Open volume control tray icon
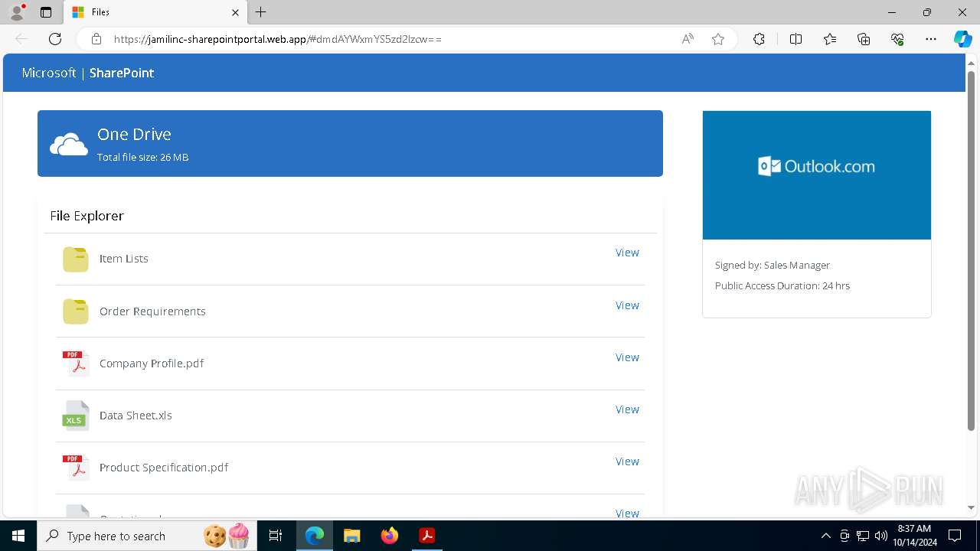The width and height of the screenshot is (980, 551). tap(880, 536)
